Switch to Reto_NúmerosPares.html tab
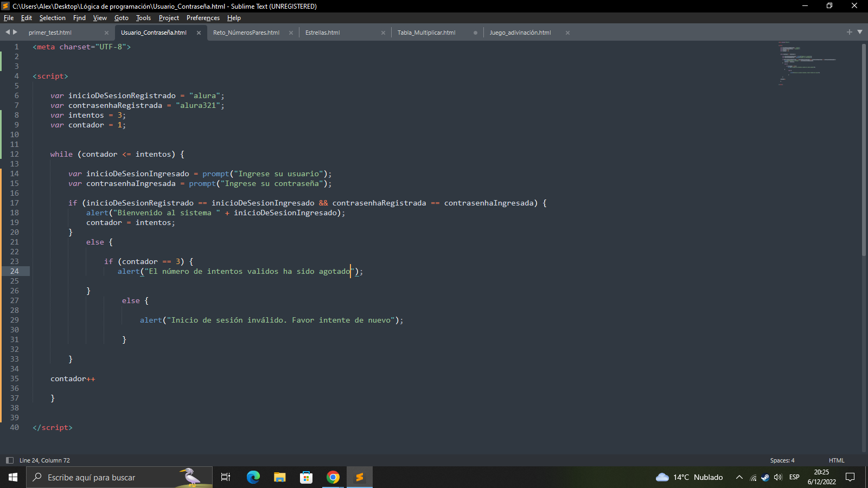Image resolution: width=868 pixels, height=488 pixels. (246, 33)
